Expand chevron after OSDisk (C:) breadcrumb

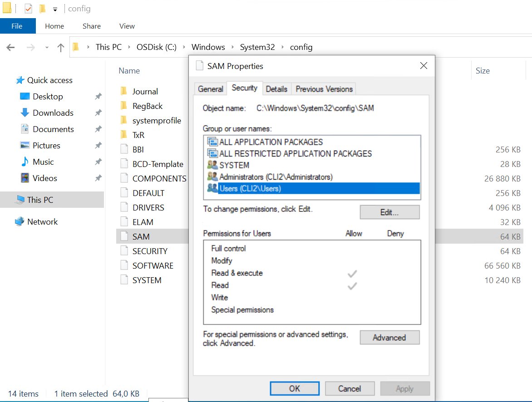point(184,47)
